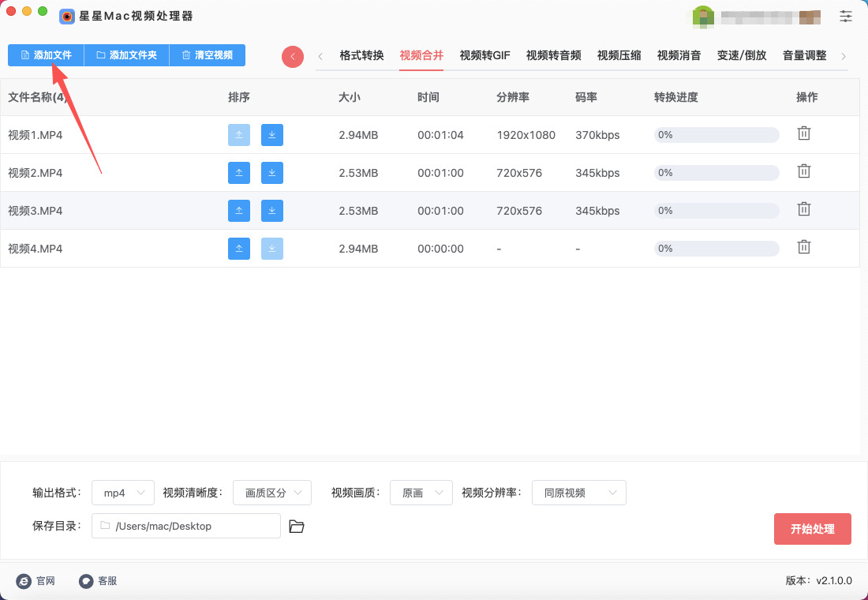Screen dimensions: 868x600
Task: Click the 保存目录 path field
Action: [x=186, y=526]
